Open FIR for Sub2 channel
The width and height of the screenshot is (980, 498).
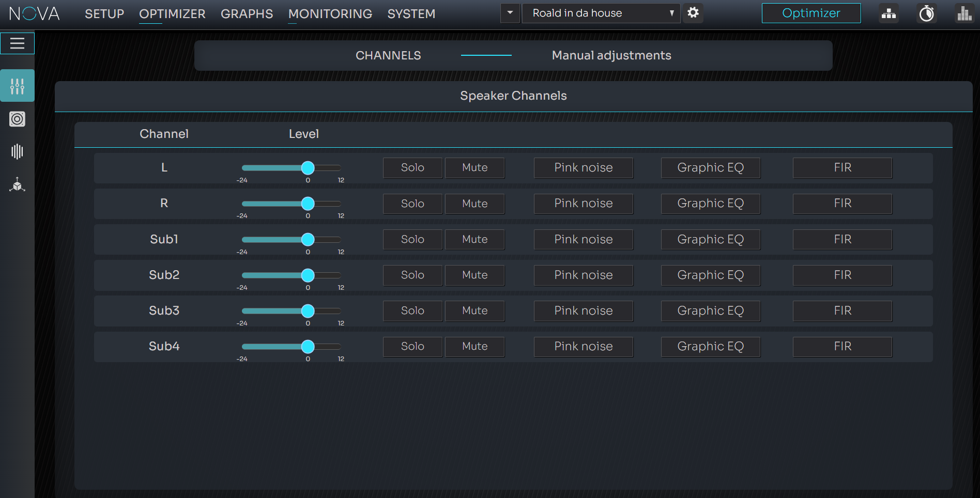click(843, 275)
